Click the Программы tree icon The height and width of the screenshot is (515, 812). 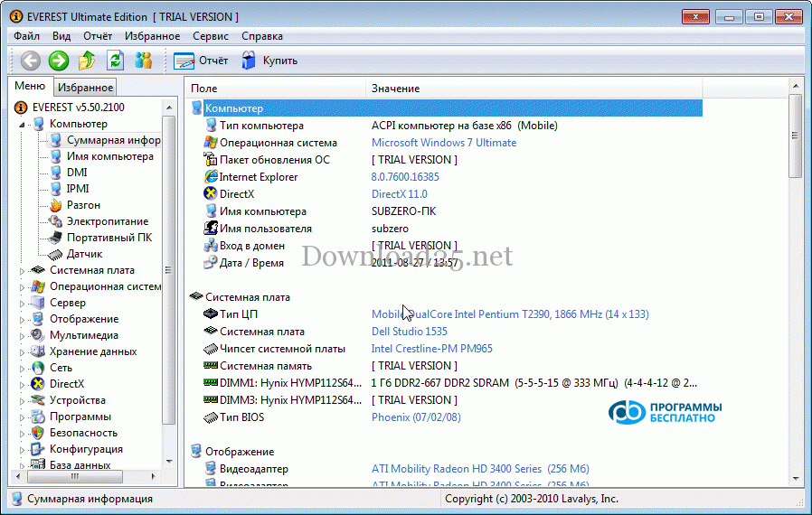pos(38,417)
